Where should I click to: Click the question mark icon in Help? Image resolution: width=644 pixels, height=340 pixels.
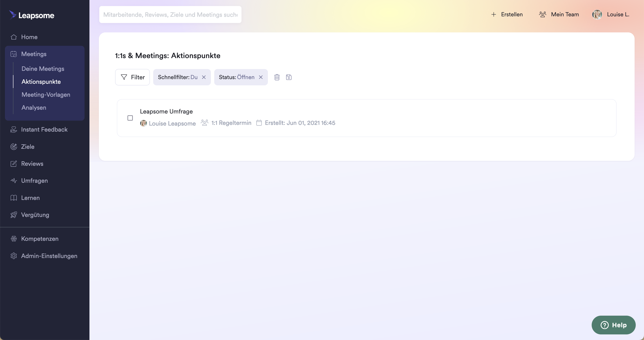pos(604,325)
